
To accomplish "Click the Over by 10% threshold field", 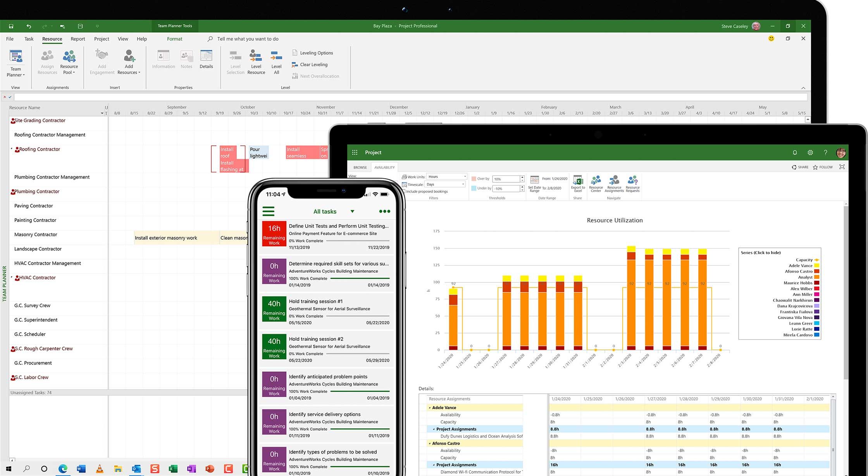I will (506, 179).
